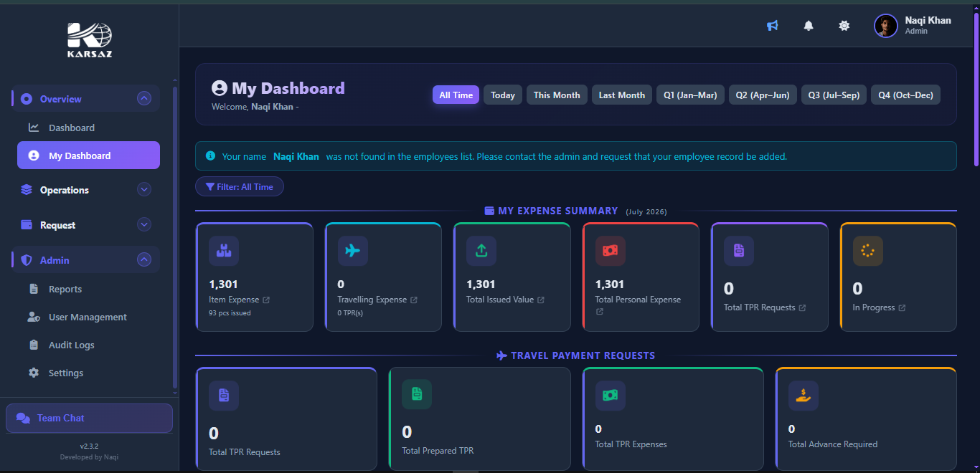This screenshot has width=980, height=473.
Task: Open the Team Chat button
Action: [x=89, y=418]
